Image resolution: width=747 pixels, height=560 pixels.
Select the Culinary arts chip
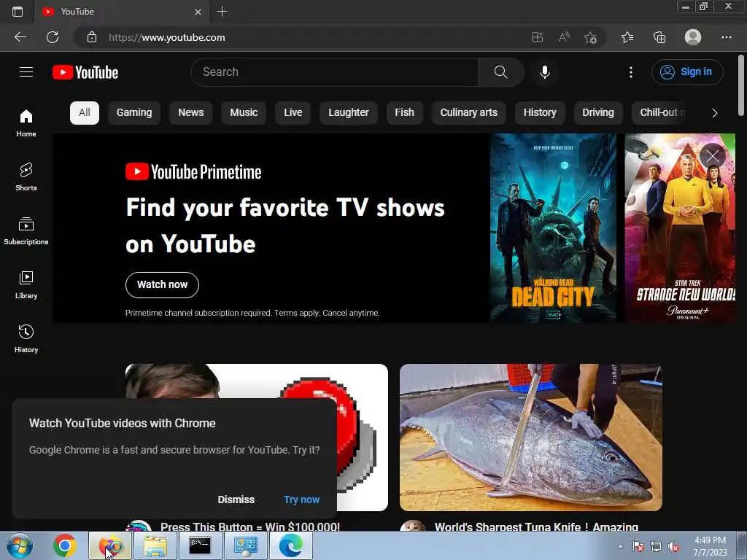tap(468, 113)
